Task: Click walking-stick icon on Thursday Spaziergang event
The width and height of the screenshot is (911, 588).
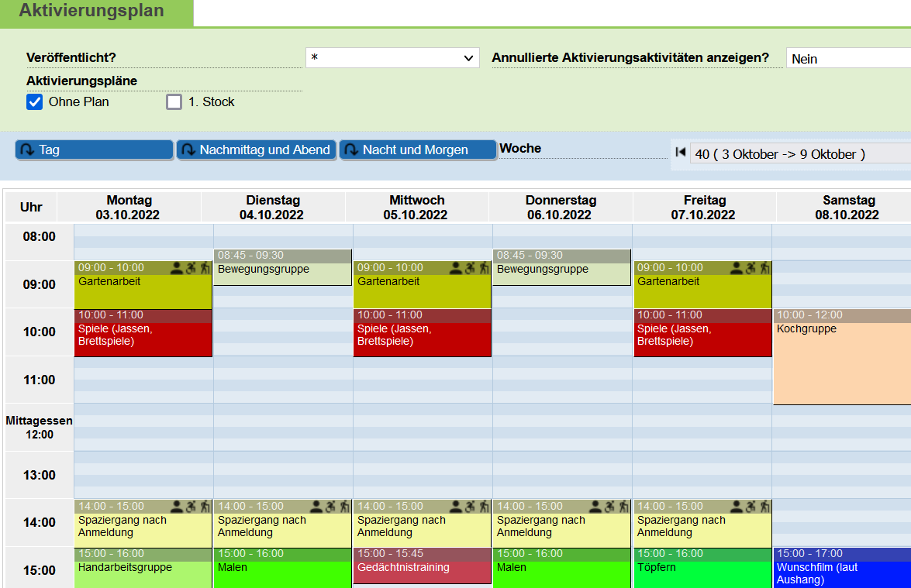Action: click(x=624, y=507)
